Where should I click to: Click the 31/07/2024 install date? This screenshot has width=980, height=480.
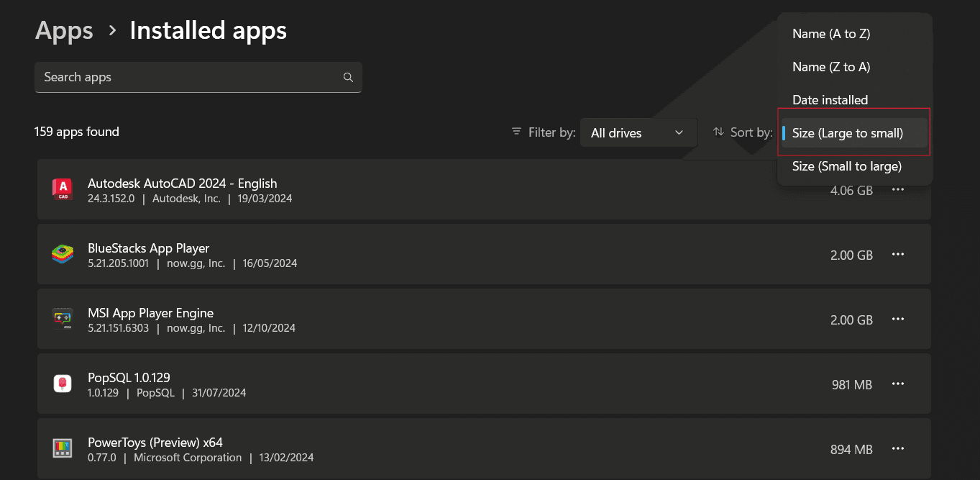click(x=219, y=393)
